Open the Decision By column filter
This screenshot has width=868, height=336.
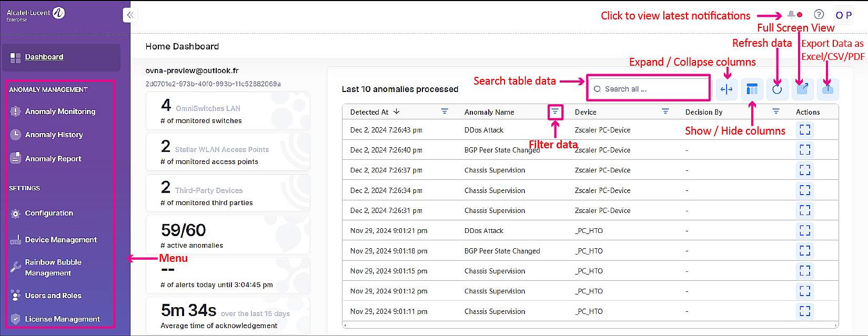coord(776,111)
